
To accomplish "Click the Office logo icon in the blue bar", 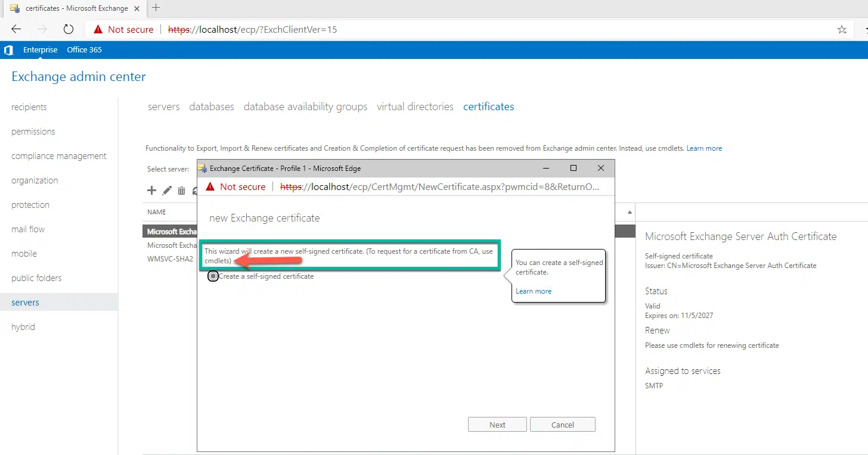I will (x=8, y=50).
